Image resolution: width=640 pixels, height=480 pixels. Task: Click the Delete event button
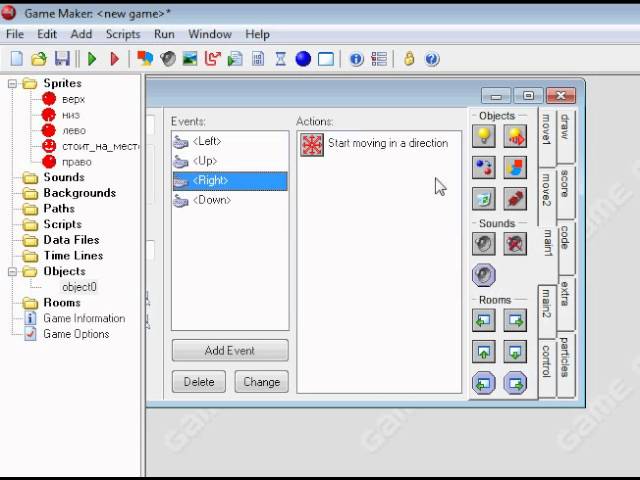[199, 382]
